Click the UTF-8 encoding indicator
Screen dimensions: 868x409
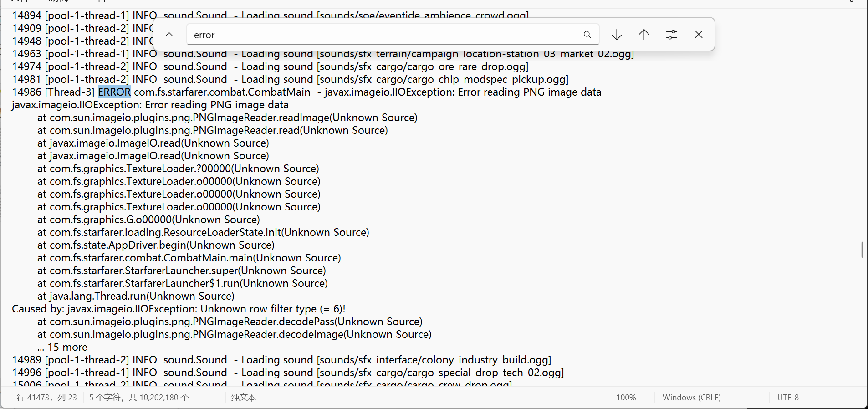point(788,398)
